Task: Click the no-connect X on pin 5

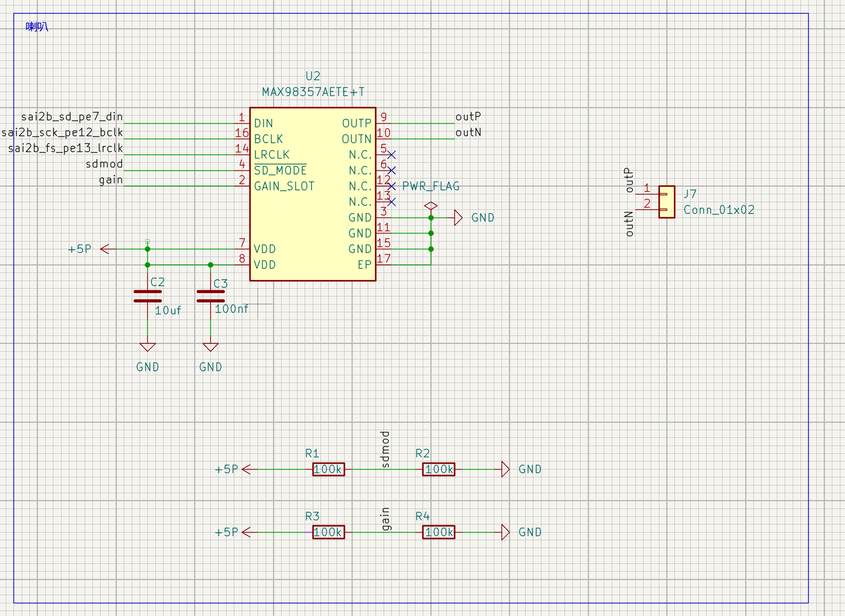Action: coord(391,155)
